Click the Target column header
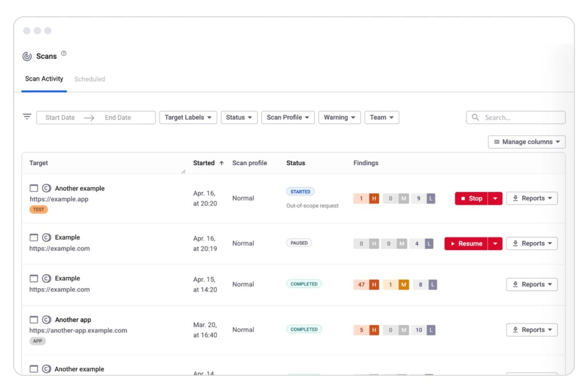Screen dimensions: 588x392 pos(39,163)
